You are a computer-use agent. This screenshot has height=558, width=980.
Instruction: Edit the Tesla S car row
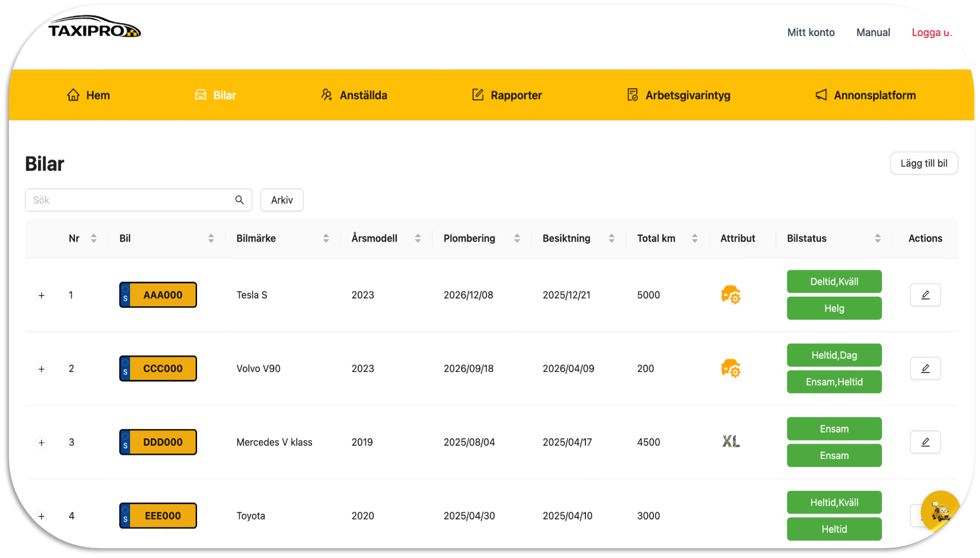pos(925,295)
